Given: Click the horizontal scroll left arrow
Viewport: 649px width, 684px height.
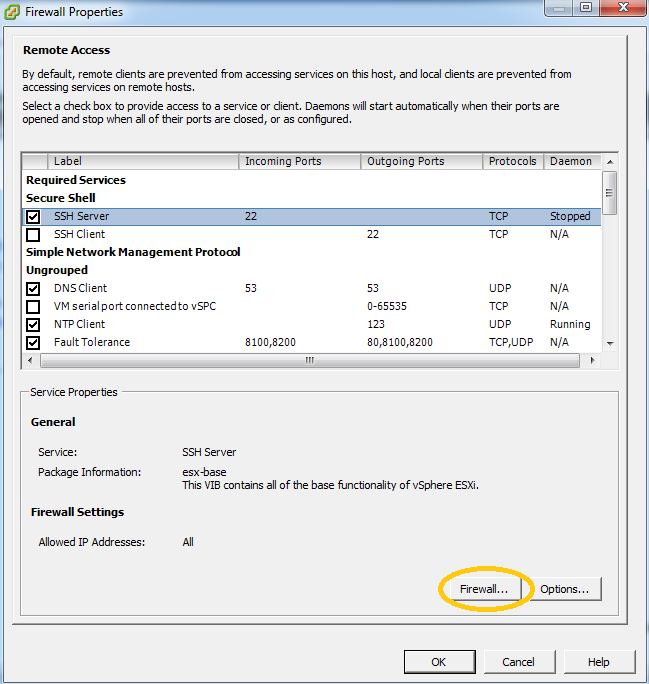Looking at the screenshot, I should [x=30, y=360].
